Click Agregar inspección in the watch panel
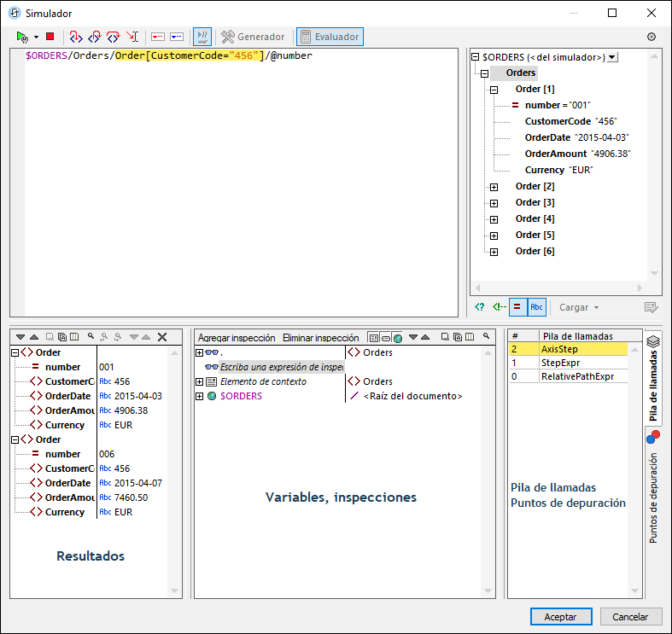Screen dimensions: 672x634 237,337
